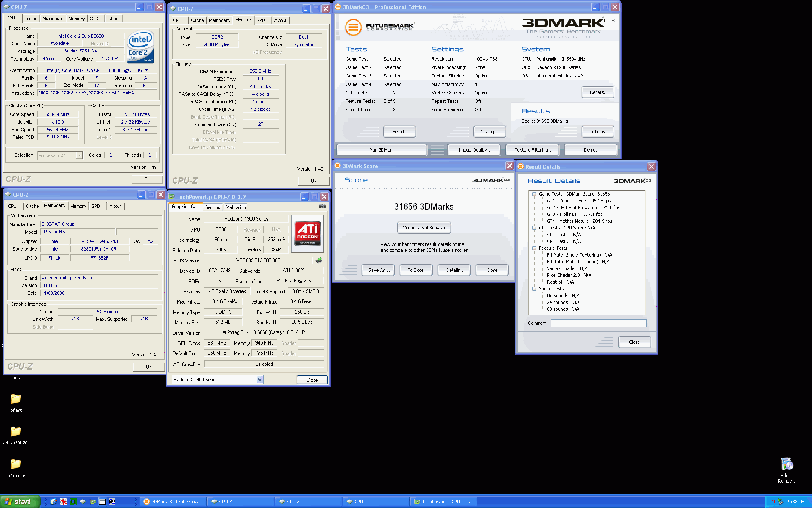Viewport: 812px width, 508px height.
Task: Click Change... under Settings
Action: [490, 132]
